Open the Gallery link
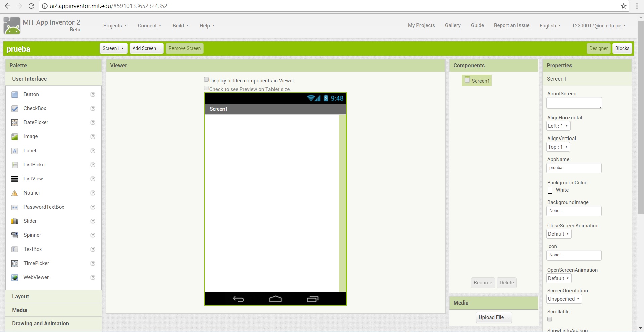Screen dimensions: 644x332 click(x=453, y=25)
